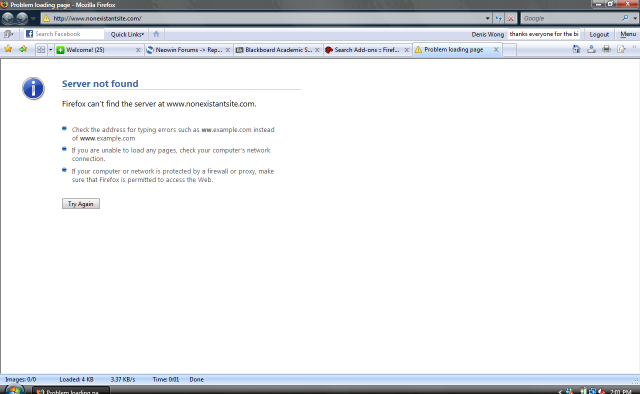640x394 pixels.
Task: Click the Images: 0/0 status bar entry
Action: [20, 379]
